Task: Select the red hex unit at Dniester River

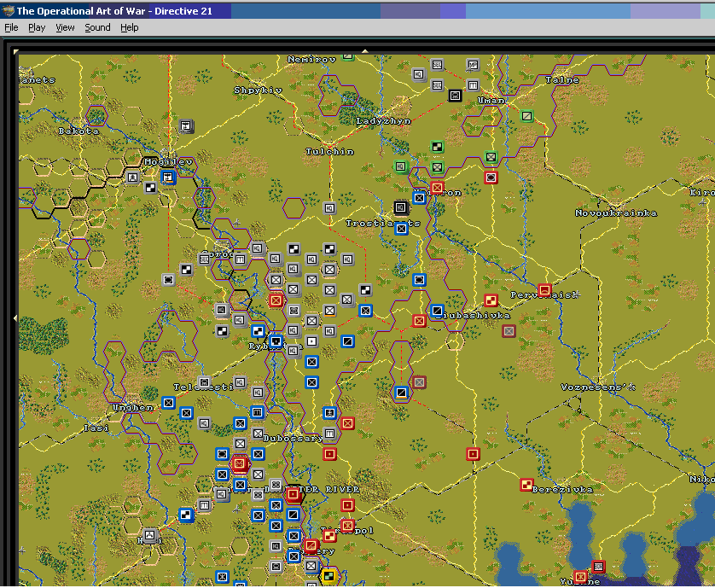Action: [294, 494]
